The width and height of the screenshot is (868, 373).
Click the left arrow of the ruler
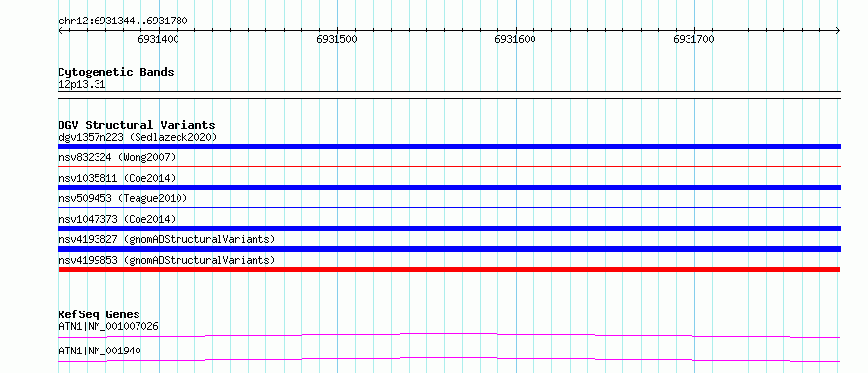pyautogui.click(x=60, y=31)
